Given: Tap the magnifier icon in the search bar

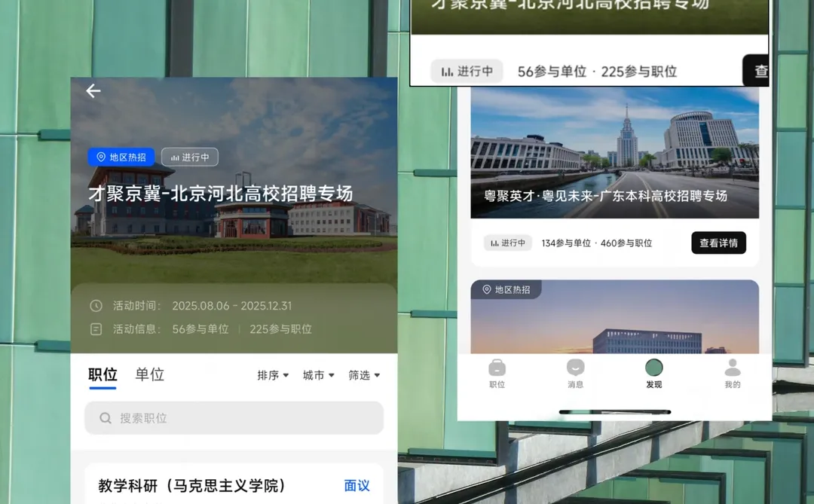Looking at the screenshot, I should pyautogui.click(x=106, y=418).
